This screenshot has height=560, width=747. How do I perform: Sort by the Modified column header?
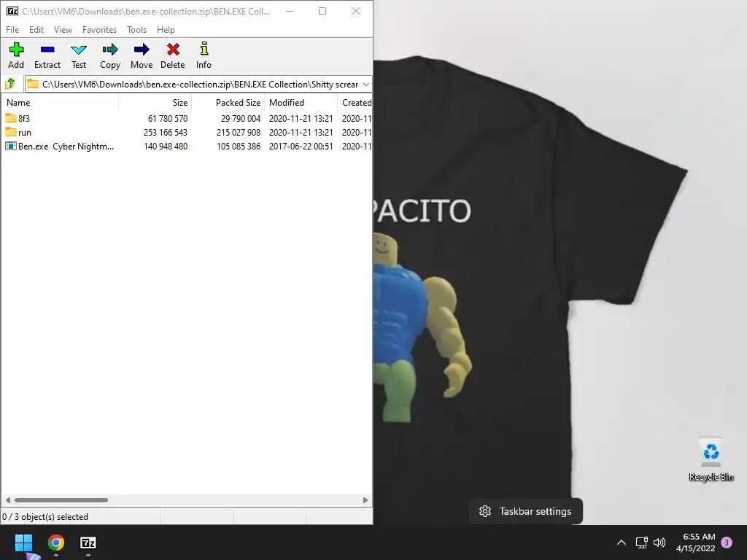[x=301, y=102]
